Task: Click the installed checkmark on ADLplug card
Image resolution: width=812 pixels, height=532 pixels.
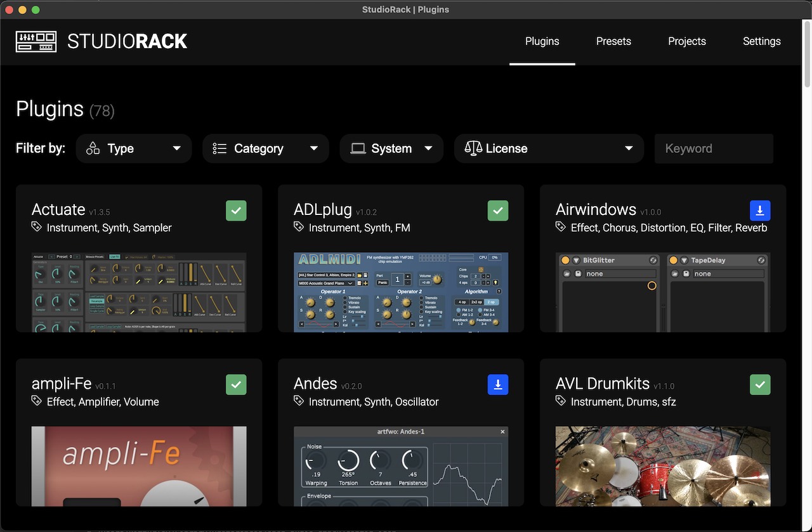Action: coord(498,211)
